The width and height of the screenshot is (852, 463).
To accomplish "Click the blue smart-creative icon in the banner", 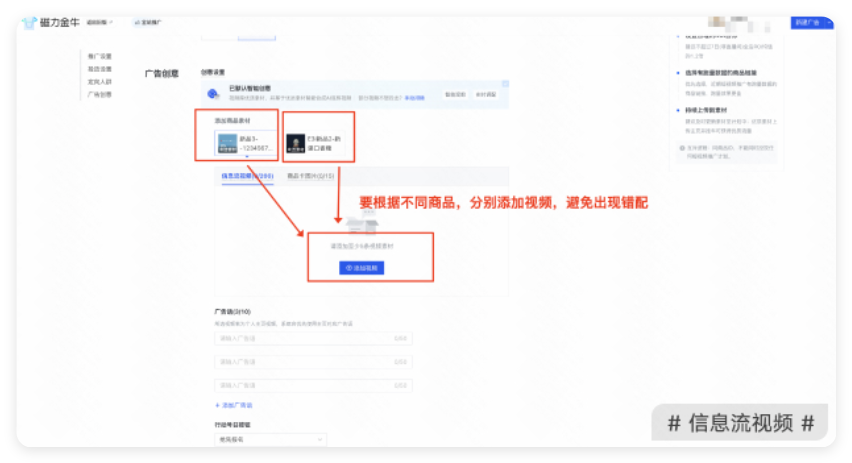I will point(213,94).
